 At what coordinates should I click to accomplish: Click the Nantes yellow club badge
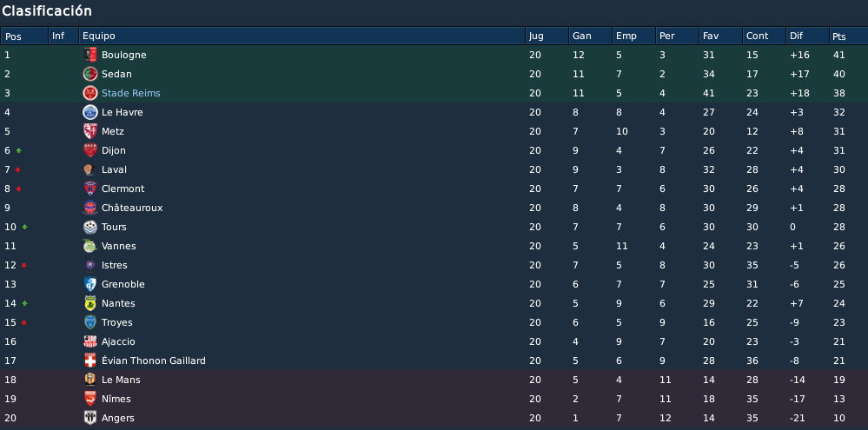click(89, 303)
